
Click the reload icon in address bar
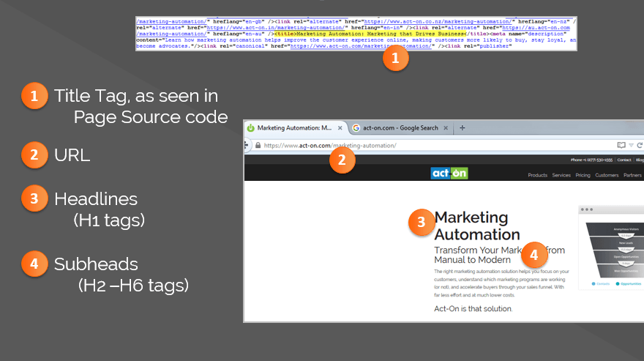[640, 145]
